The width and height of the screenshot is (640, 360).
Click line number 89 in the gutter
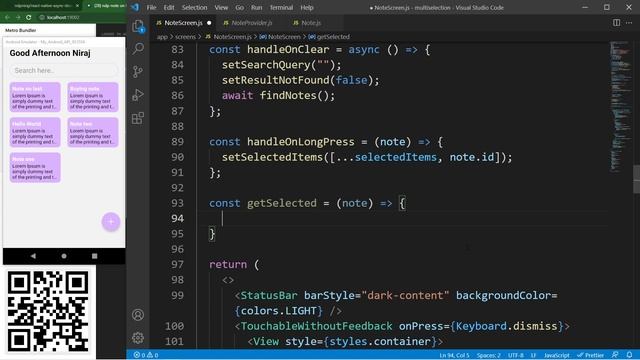177,142
